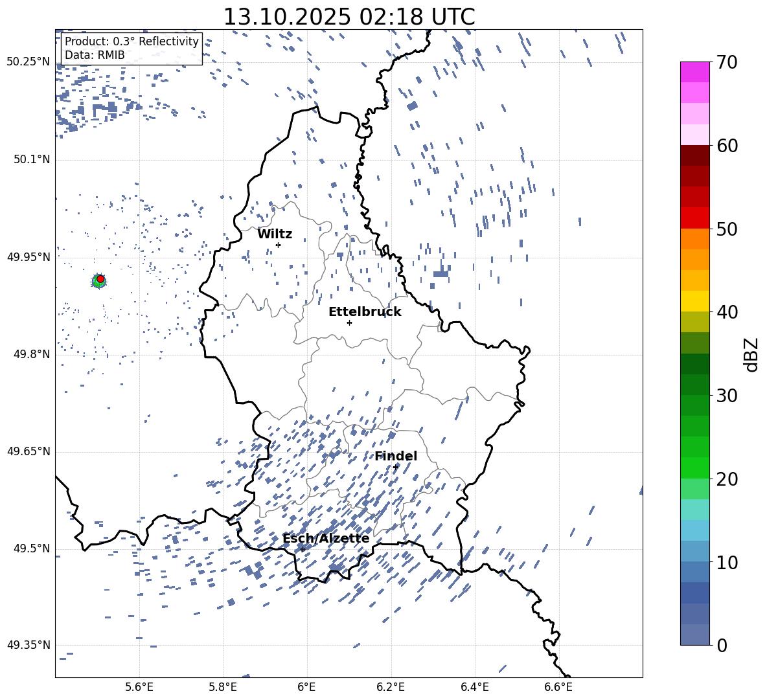Click the Ettelbruck city label

point(365,312)
